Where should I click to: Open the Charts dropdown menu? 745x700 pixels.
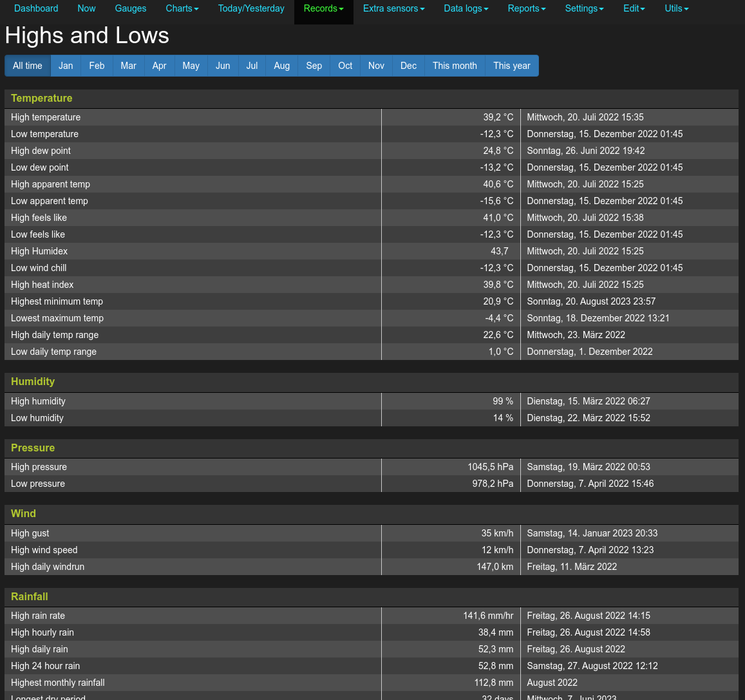click(x=182, y=8)
